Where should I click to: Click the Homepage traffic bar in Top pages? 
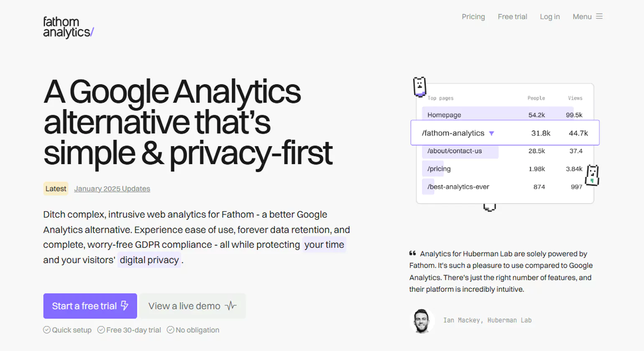[x=498, y=114]
